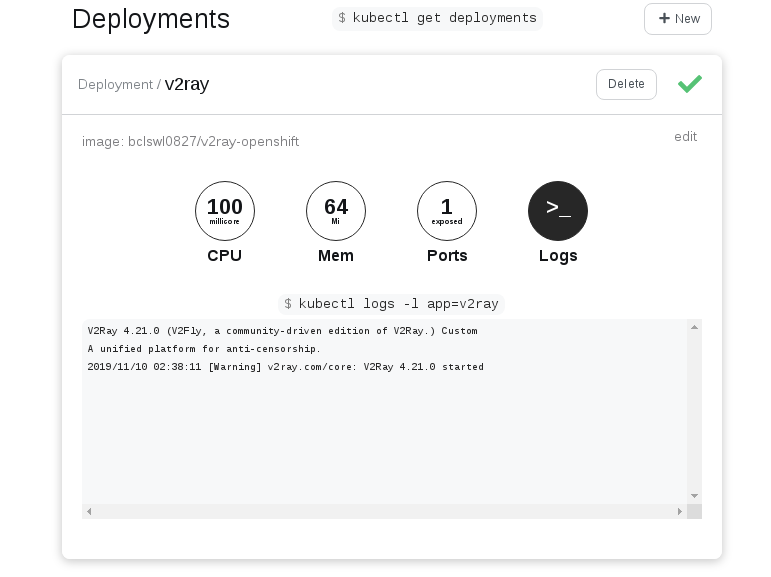Image resolution: width=771 pixels, height=577 pixels.
Task: Click the log panel scroll right arrow
Action: (x=680, y=511)
